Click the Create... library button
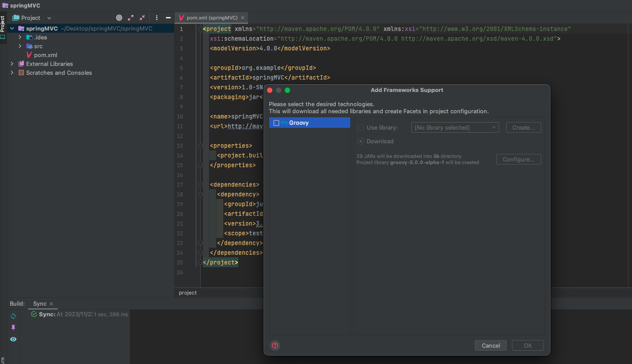 (x=523, y=127)
